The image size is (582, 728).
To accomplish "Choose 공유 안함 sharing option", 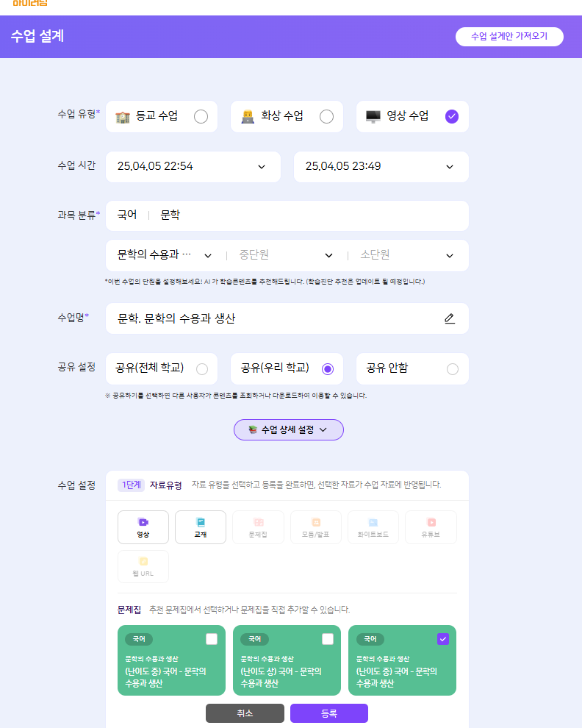I will [452, 368].
